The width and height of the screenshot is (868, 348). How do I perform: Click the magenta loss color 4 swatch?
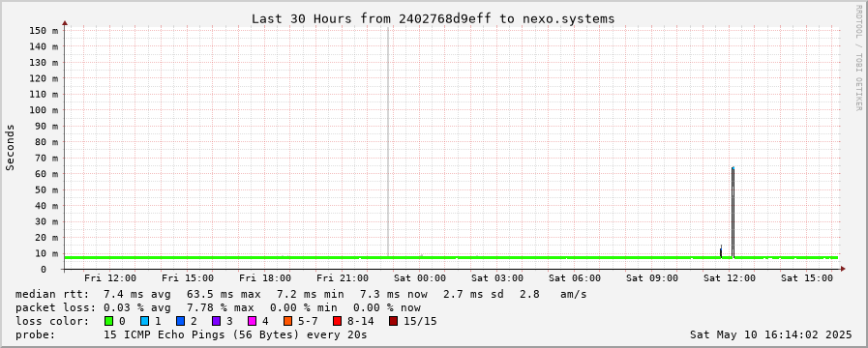(x=252, y=321)
